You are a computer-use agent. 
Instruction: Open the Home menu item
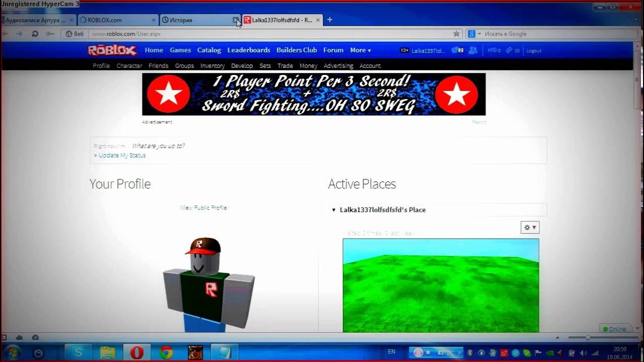154,50
